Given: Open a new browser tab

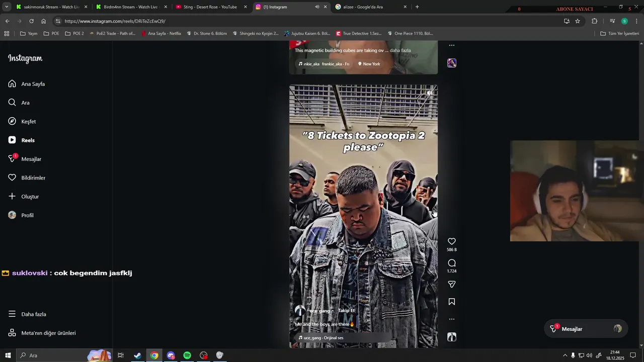Looking at the screenshot, I should (417, 7).
